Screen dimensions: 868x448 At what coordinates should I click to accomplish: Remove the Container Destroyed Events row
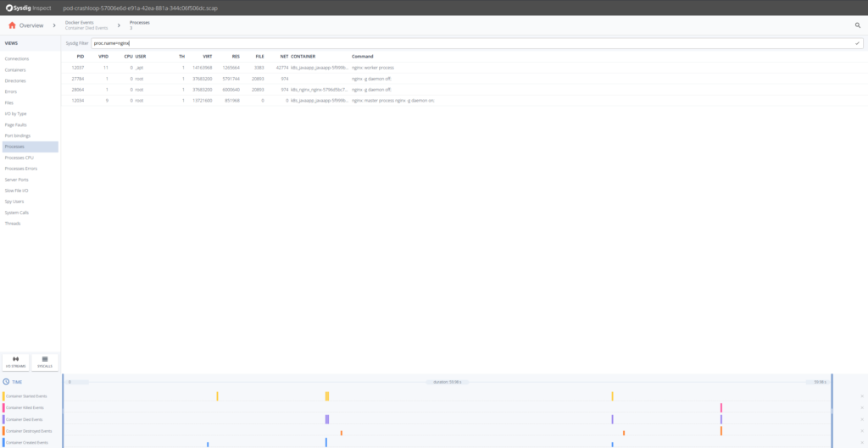pos(862,431)
